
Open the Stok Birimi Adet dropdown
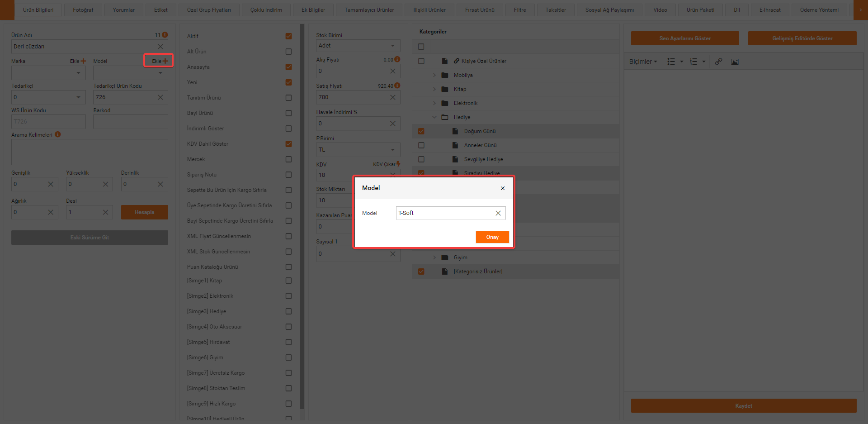coord(358,46)
